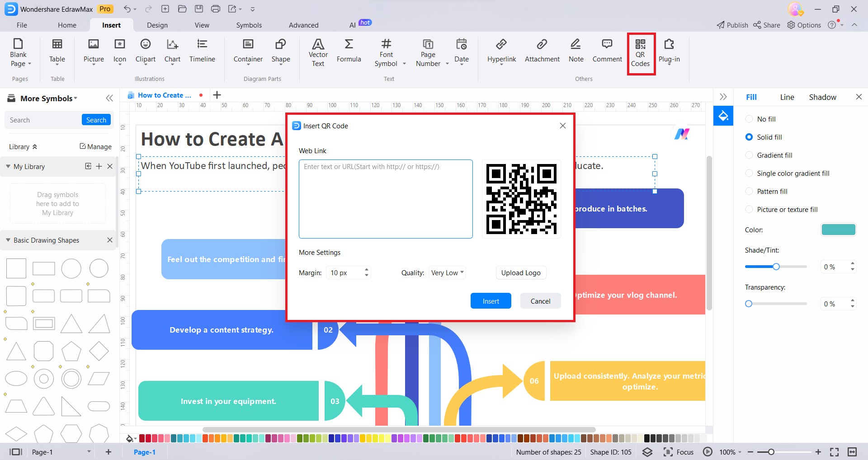The width and height of the screenshot is (868, 460).
Task: Insert a Container diagram part
Action: 248,52
